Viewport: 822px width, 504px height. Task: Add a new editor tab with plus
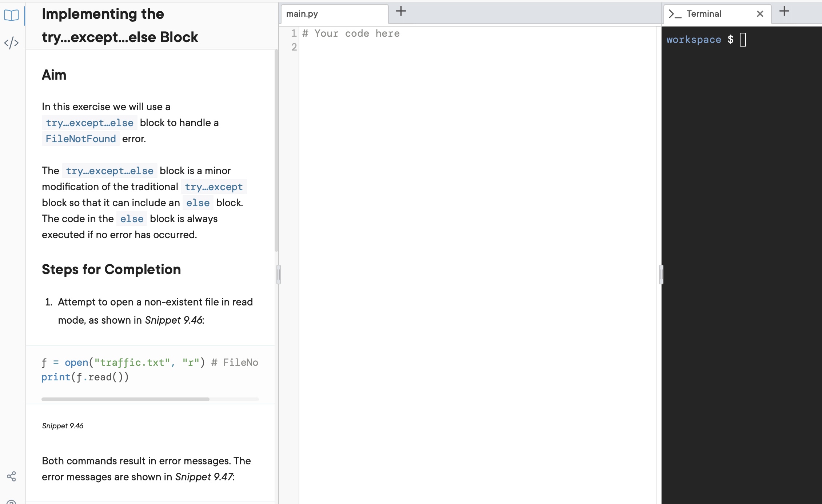pyautogui.click(x=401, y=11)
